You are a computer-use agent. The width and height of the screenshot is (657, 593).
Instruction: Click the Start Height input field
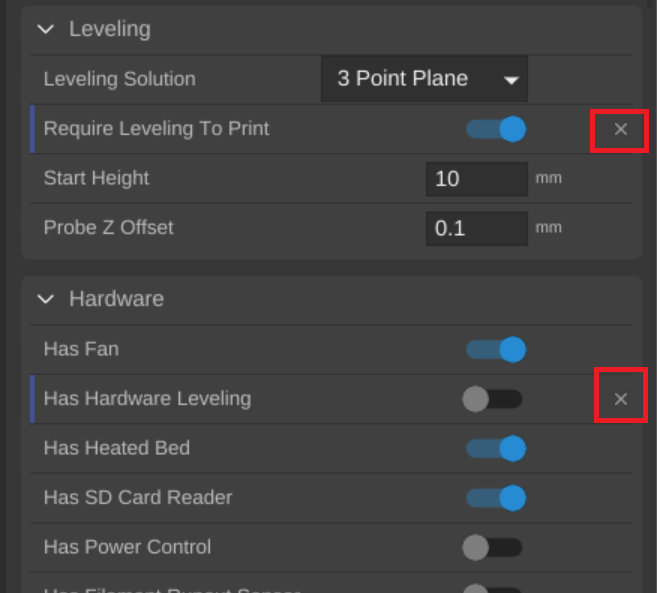click(476, 179)
